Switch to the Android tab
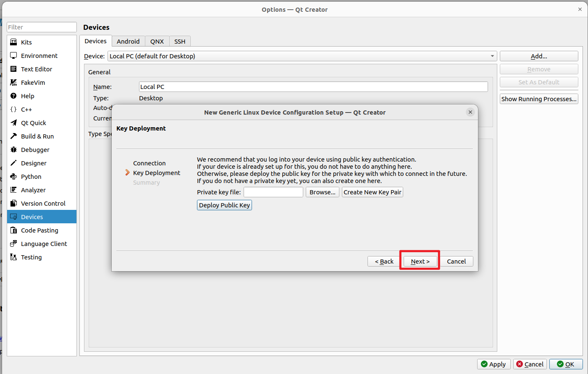 128,41
